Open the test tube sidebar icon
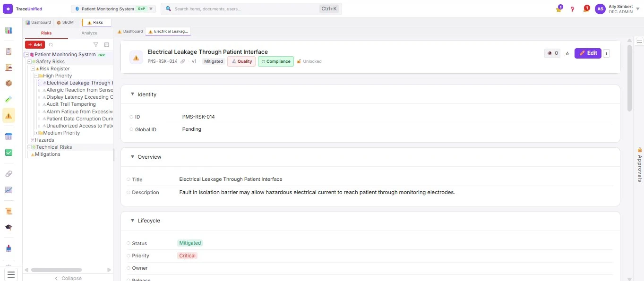This screenshot has height=281, width=644. point(9,99)
